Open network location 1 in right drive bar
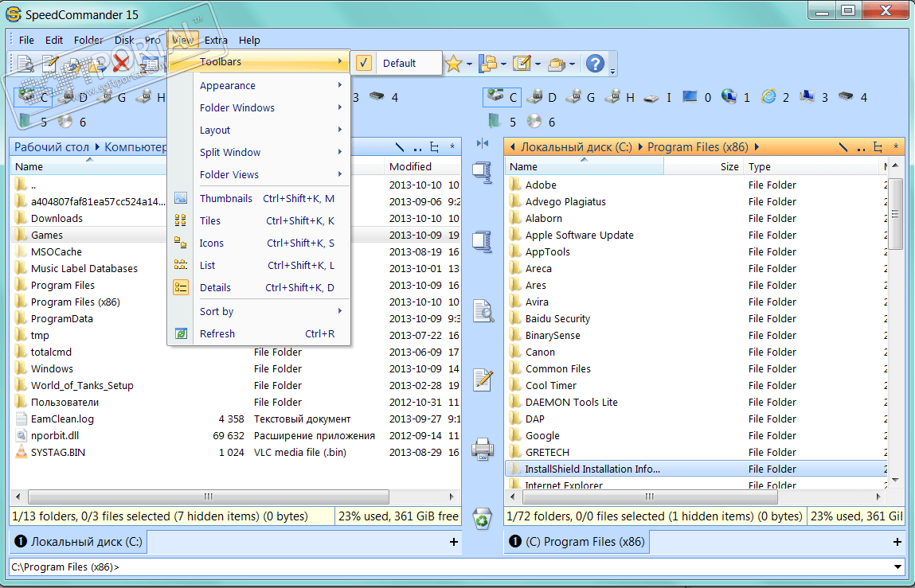 coord(735,97)
